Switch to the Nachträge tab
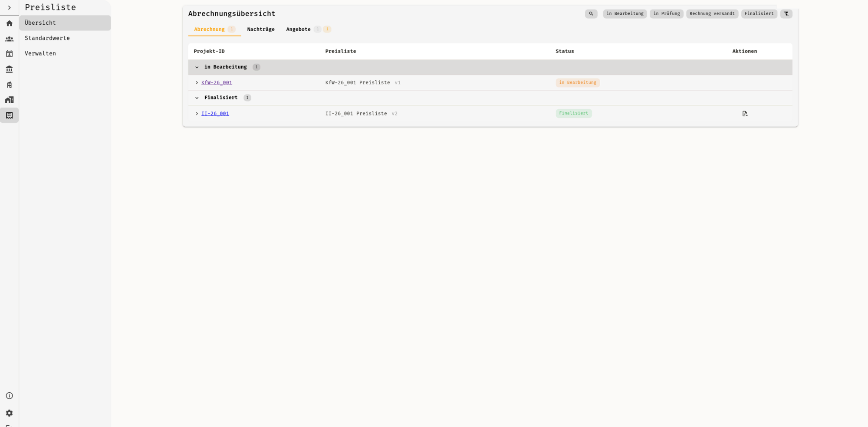This screenshot has width=868, height=427. click(261, 30)
